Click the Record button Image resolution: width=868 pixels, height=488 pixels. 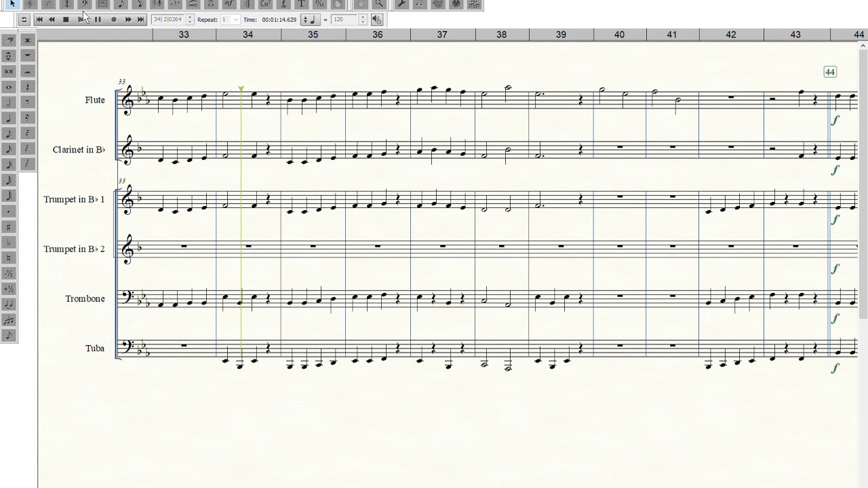113,20
